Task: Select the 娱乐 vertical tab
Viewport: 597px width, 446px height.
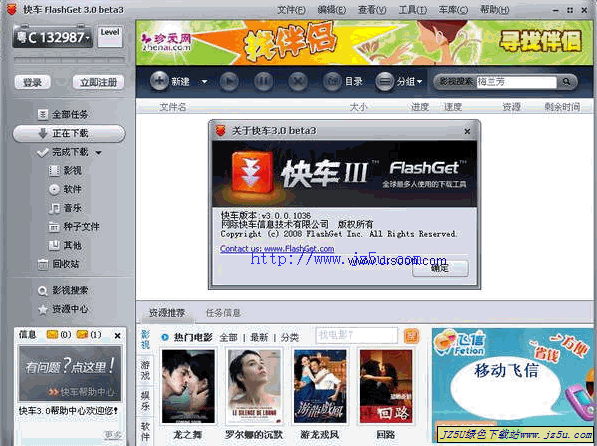Action: tap(145, 401)
